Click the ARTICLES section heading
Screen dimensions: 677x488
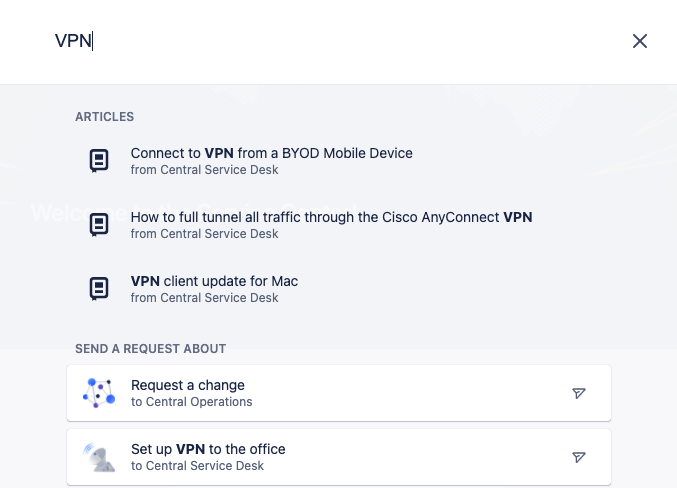click(104, 117)
